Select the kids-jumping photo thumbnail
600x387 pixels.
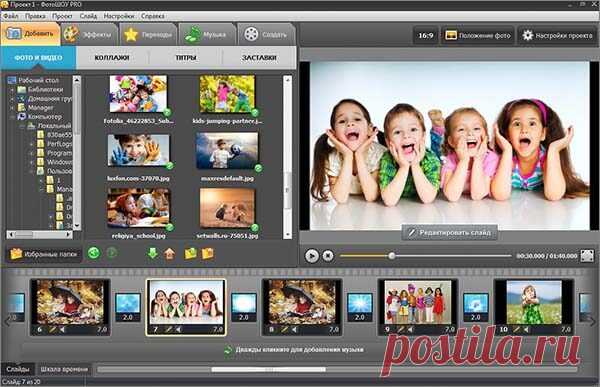click(x=227, y=94)
